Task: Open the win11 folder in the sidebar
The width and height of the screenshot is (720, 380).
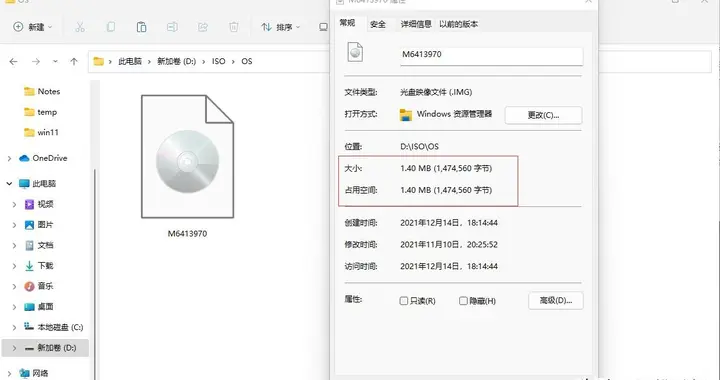Action: tap(41, 133)
